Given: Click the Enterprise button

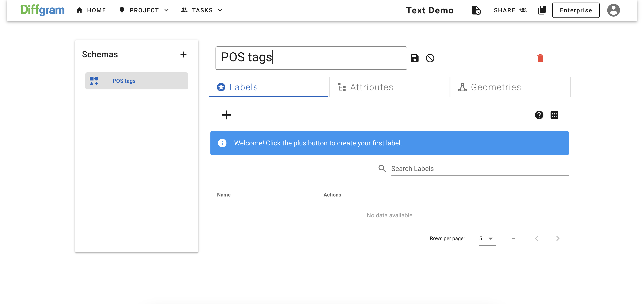Looking at the screenshot, I should pos(575,10).
